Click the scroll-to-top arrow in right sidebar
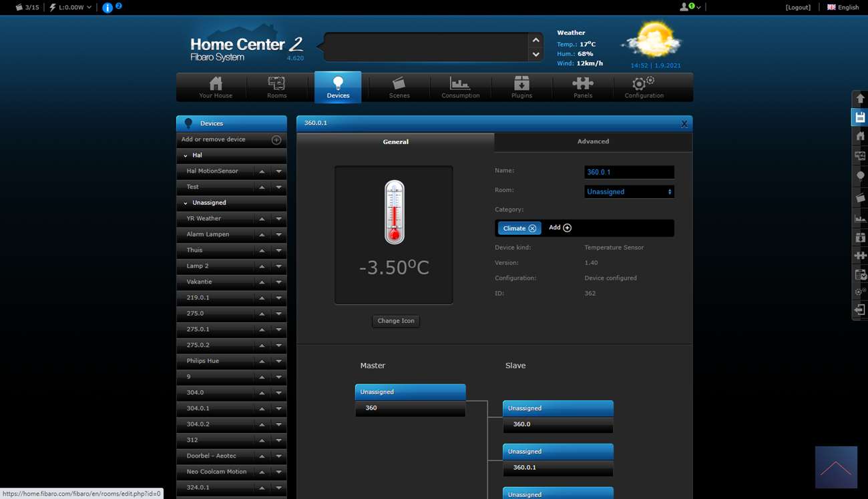 (x=860, y=99)
